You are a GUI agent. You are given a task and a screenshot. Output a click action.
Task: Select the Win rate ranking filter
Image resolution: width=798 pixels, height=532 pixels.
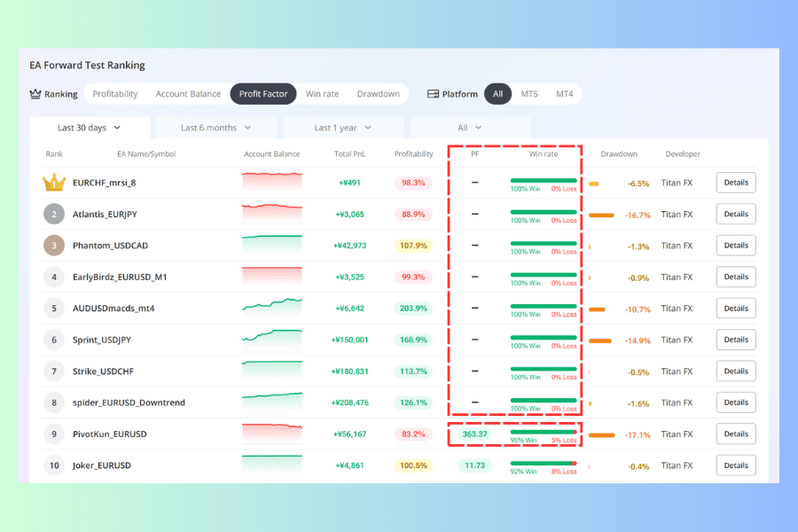coord(322,94)
